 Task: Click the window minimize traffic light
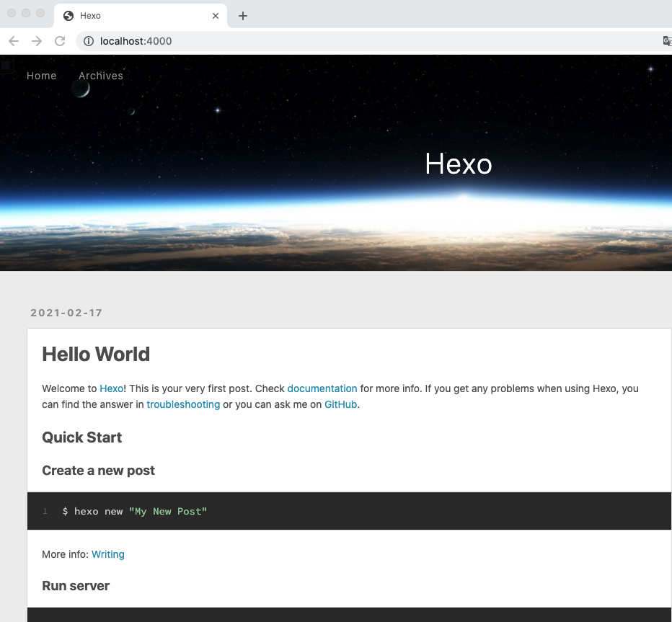pyautogui.click(x=26, y=13)
